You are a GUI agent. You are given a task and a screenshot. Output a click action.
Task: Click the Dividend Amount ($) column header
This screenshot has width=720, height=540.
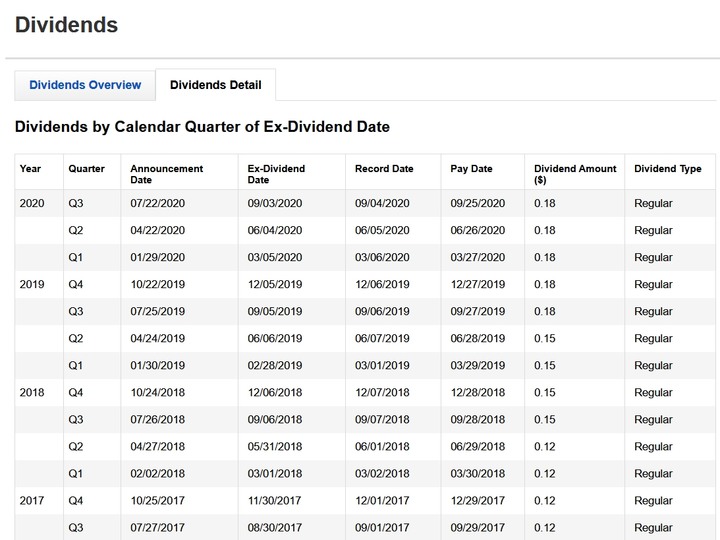click(575, 174)
